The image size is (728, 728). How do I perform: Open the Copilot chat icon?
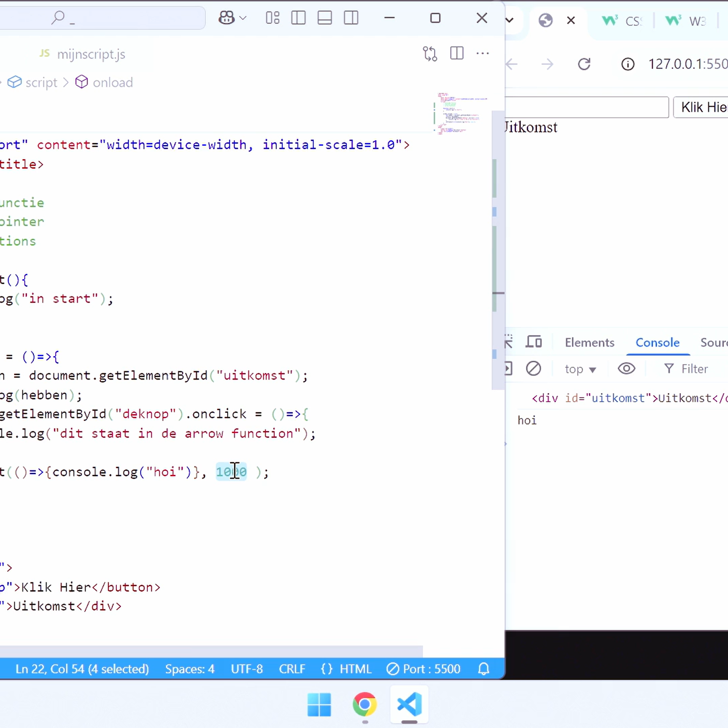(226, 18)
